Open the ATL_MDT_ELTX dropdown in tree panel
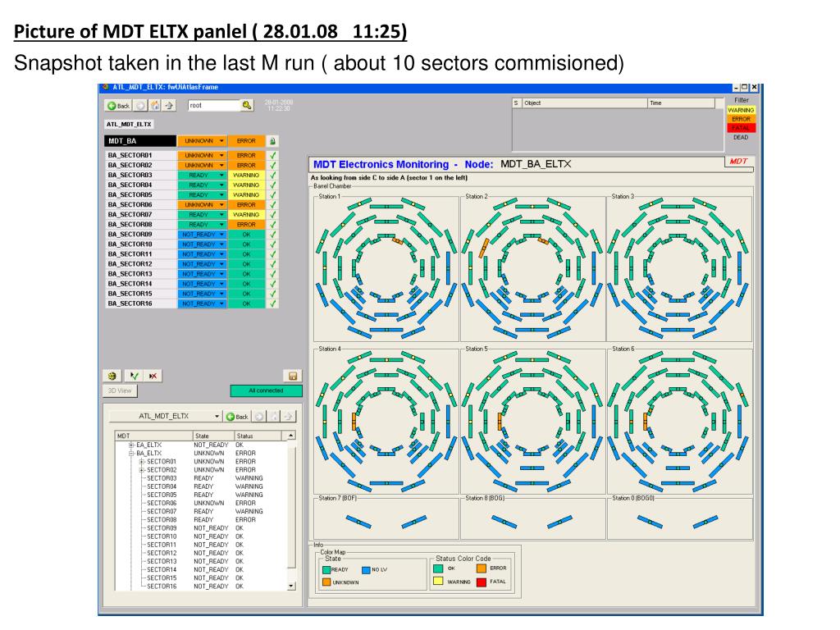The image size is (840, 630). (217, 416)
